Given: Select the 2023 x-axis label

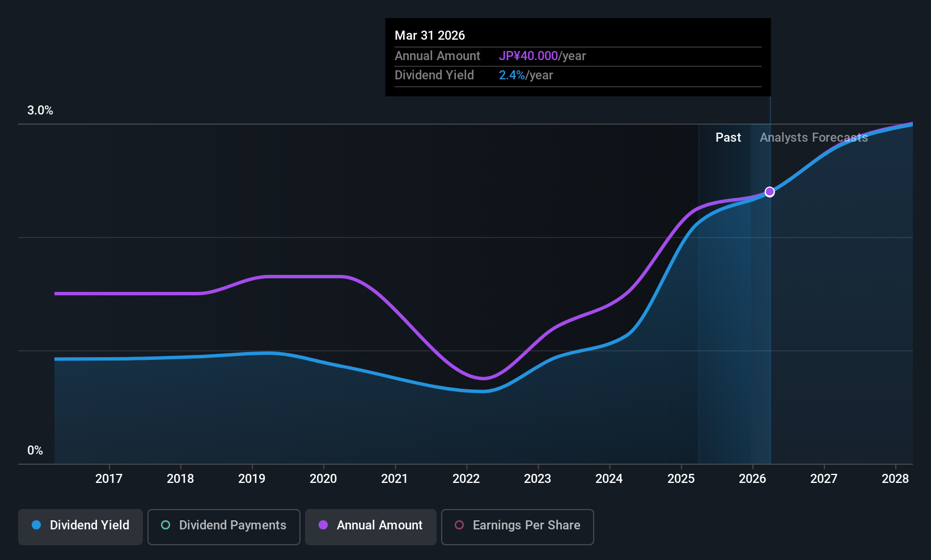Looking at the screenshot, I should click(538, 479).
